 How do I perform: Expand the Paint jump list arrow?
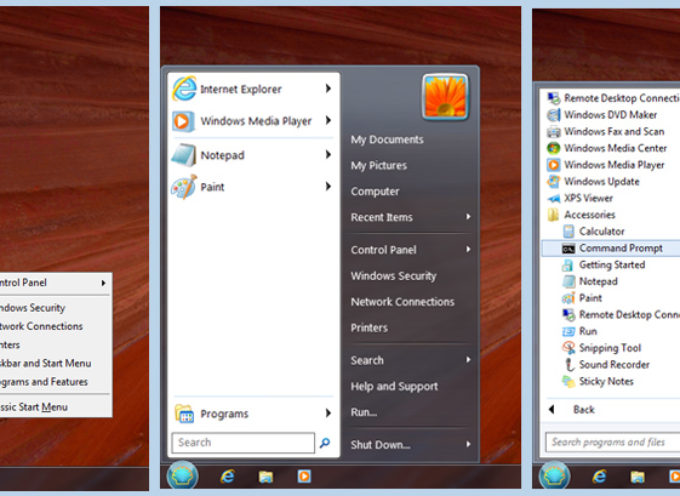pyautogui.click(x=328, y=186)
